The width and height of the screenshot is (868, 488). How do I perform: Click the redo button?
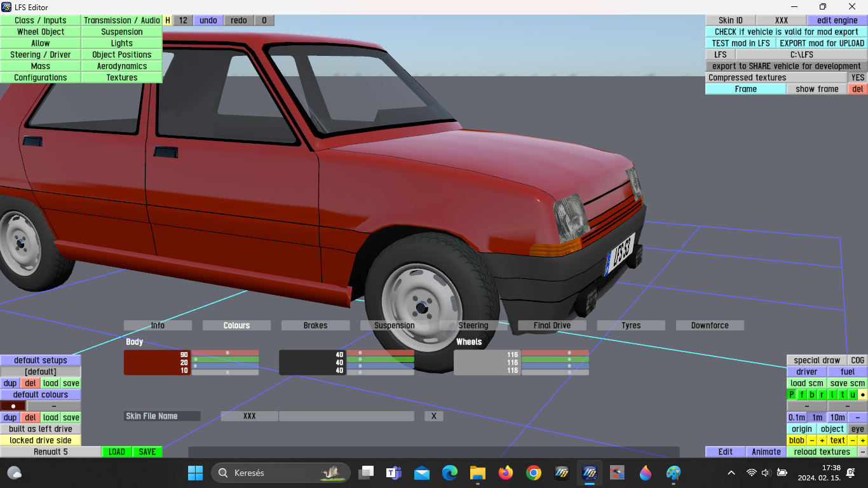[239, 20]
